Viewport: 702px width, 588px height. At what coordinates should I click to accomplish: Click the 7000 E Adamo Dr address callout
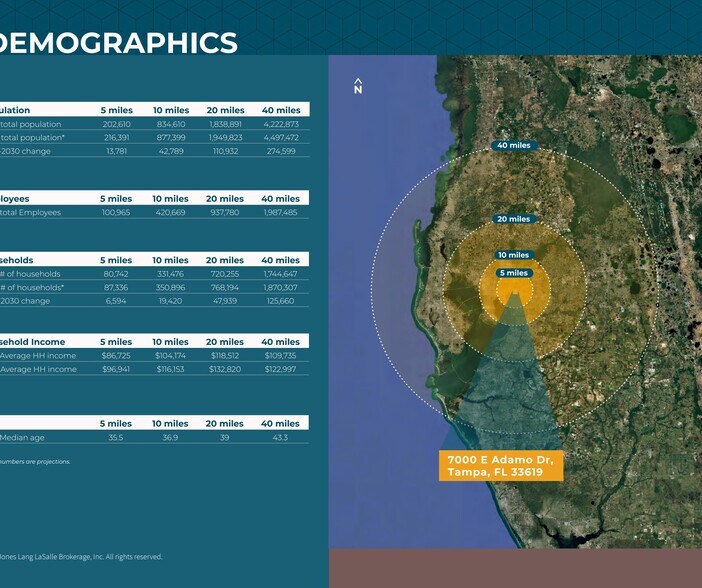(x=500, y=466)
